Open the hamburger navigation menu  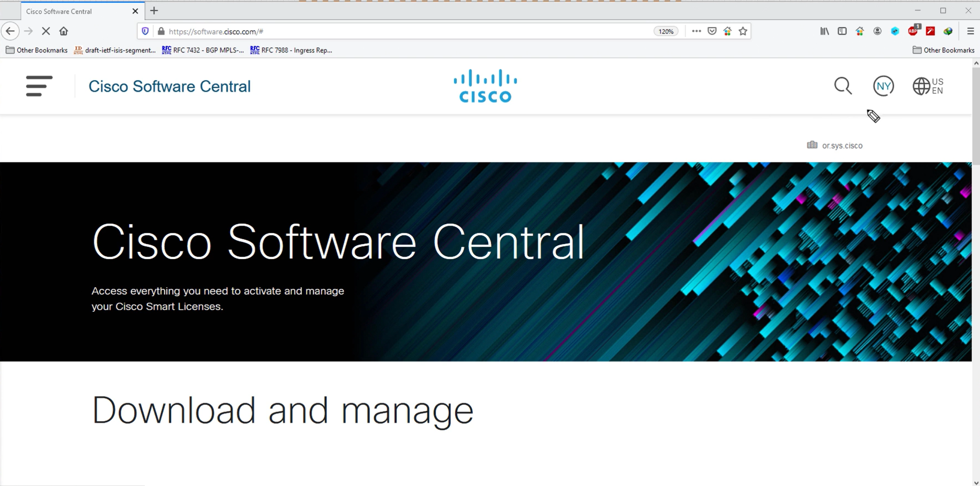click(39, 86)
